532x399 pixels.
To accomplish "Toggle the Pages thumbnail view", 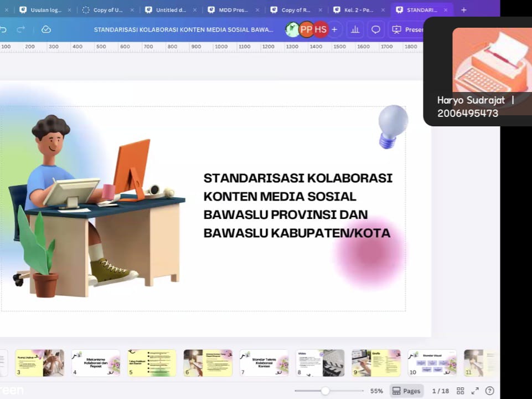I will pyautogui.click(x=406, y=391).
